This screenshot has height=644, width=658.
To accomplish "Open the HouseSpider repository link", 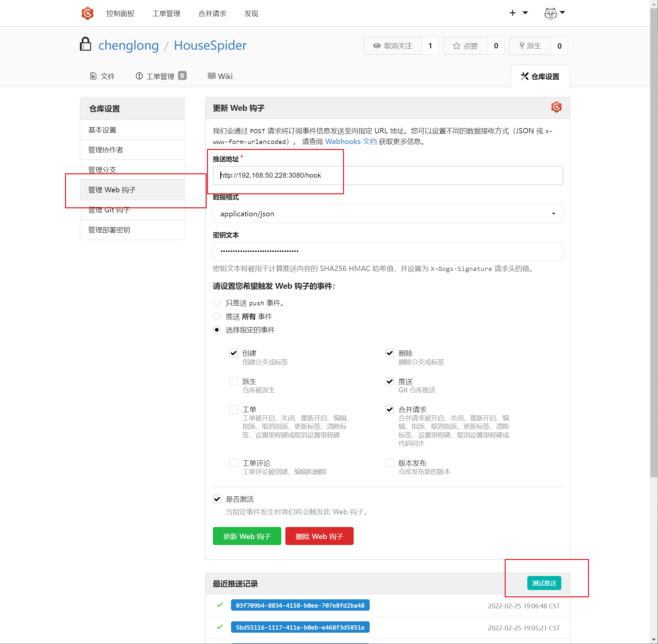I will 210,45.
